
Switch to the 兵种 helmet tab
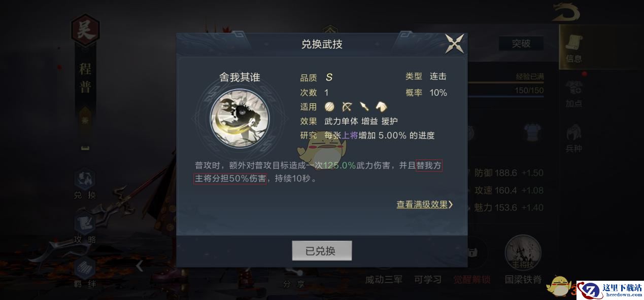574,138
